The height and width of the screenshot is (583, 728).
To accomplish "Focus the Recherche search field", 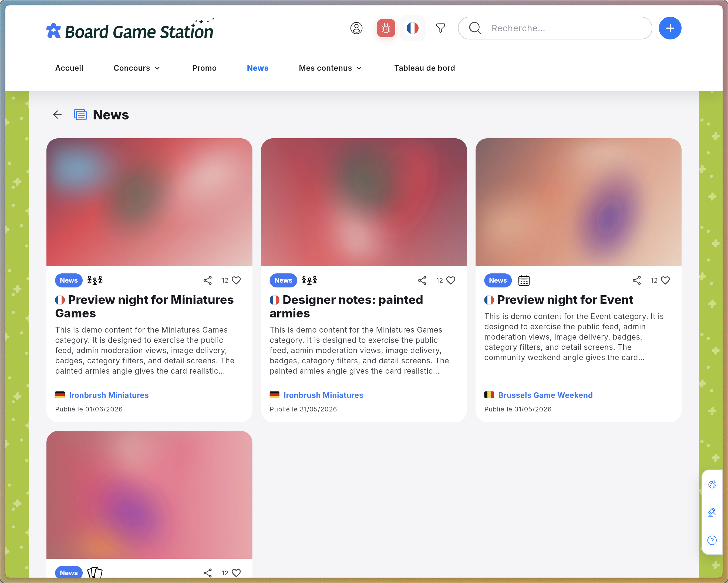I will (555, 28).
